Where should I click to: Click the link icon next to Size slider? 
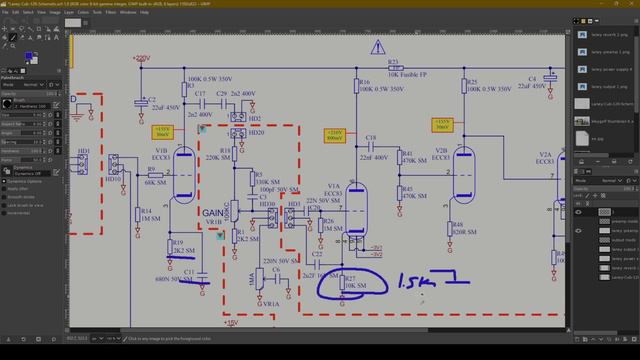(58, 115)
